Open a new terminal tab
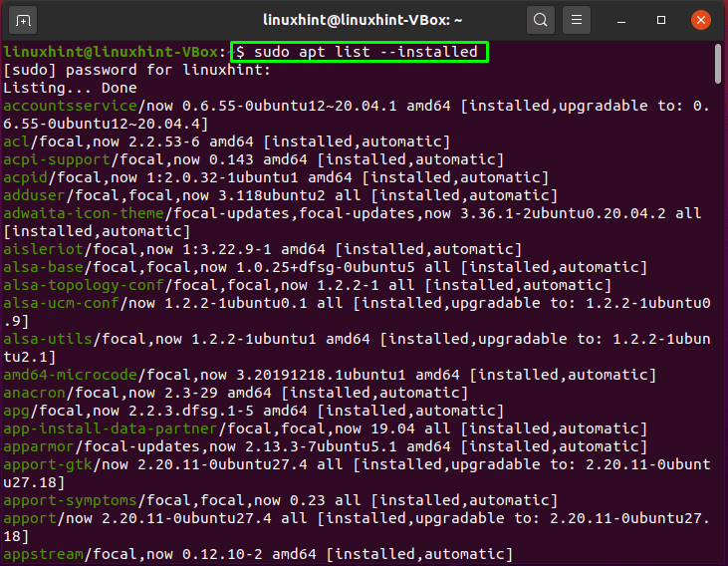This screenshot has height=566, width=728. coord(23,21)
